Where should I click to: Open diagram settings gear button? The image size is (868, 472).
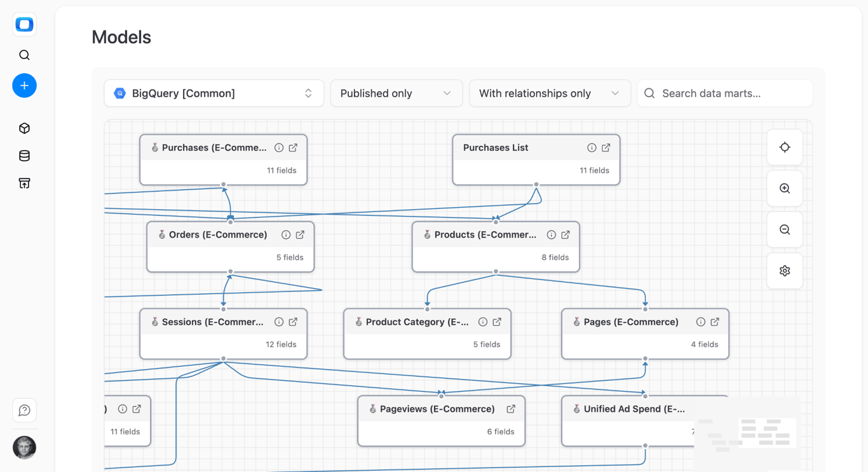(x=785, y=271)
